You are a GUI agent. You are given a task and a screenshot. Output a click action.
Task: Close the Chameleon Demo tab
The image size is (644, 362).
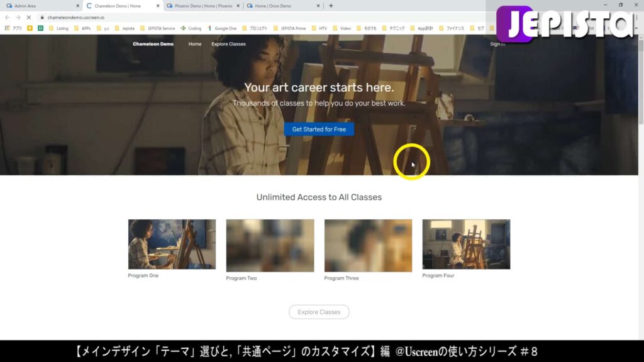(158, 6)
